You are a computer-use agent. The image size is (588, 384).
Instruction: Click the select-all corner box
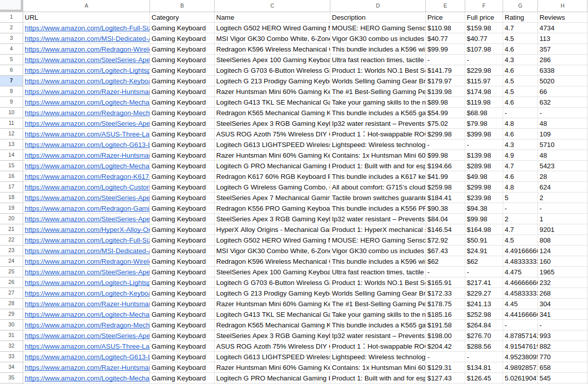(11, 6)
